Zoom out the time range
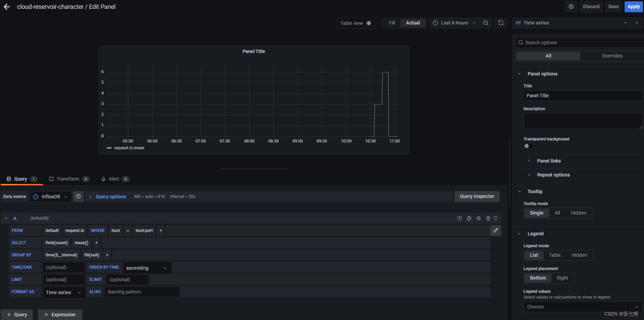Screen dimensions: 644x320 tap(486, 23)
